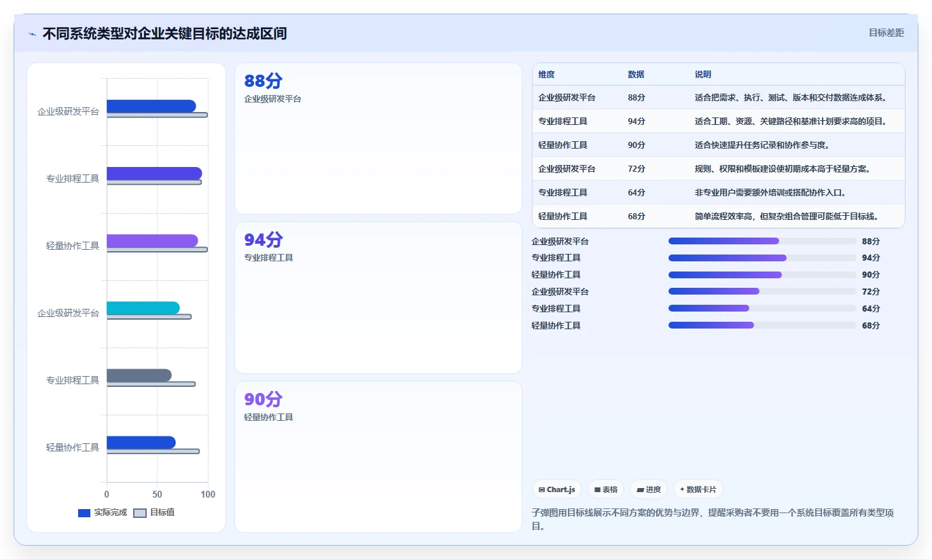Click the 维度 column header
932x560 pixels.
click(546, 75)
